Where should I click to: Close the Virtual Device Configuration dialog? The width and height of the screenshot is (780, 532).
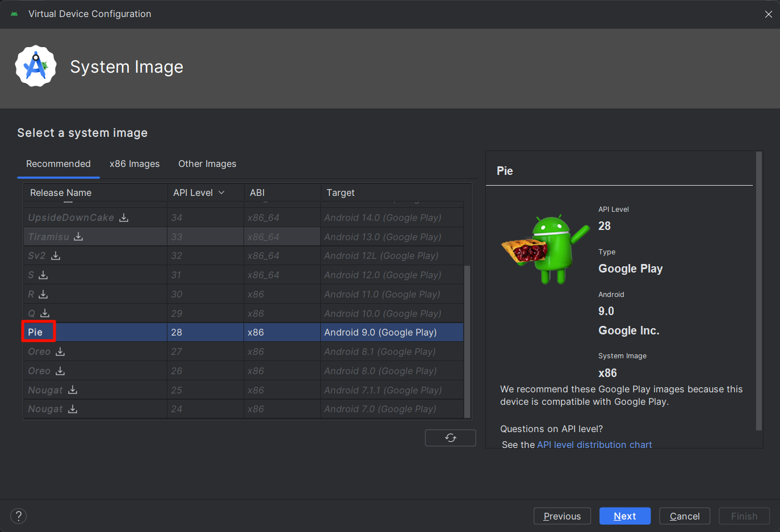pyautogui.click(x=768, y=14)
